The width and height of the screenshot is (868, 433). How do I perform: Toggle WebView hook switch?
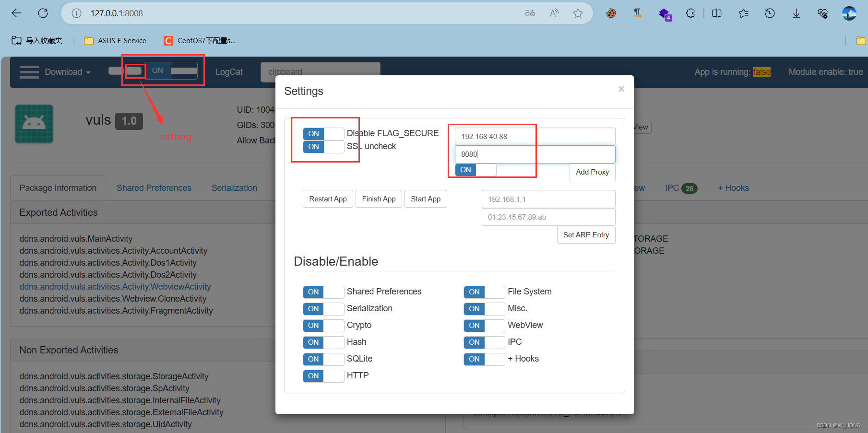pos(484,326)
